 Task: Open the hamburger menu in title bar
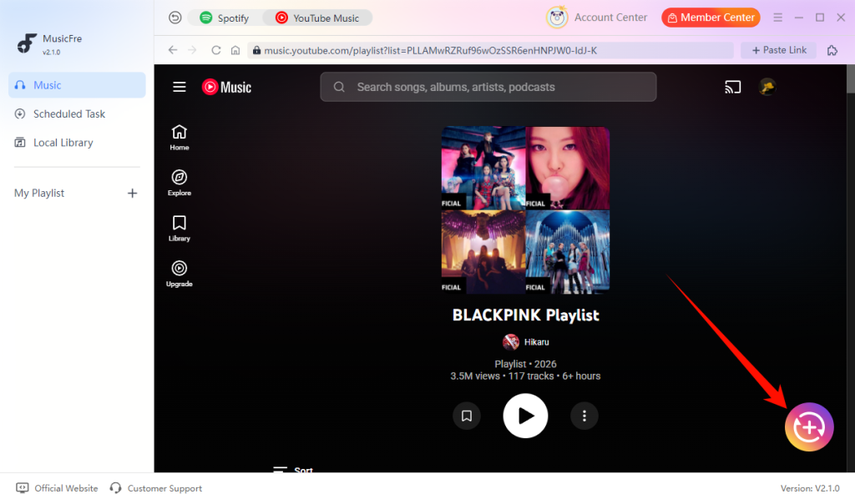(x=777, y=18)
